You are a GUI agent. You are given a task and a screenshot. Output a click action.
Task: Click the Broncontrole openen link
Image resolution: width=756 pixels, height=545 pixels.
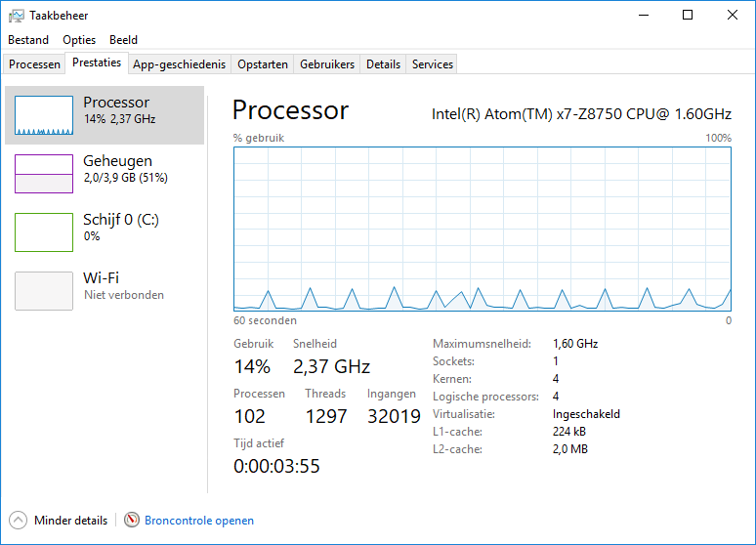point(199,521)
